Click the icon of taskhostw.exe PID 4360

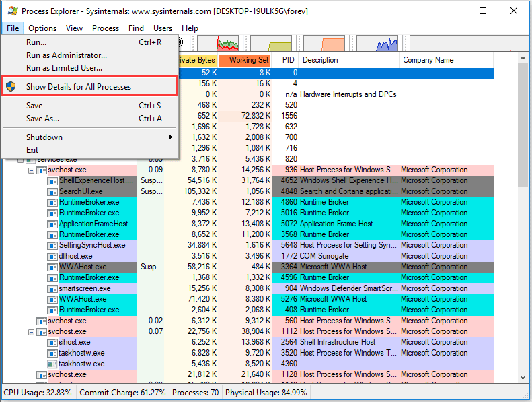52,364
